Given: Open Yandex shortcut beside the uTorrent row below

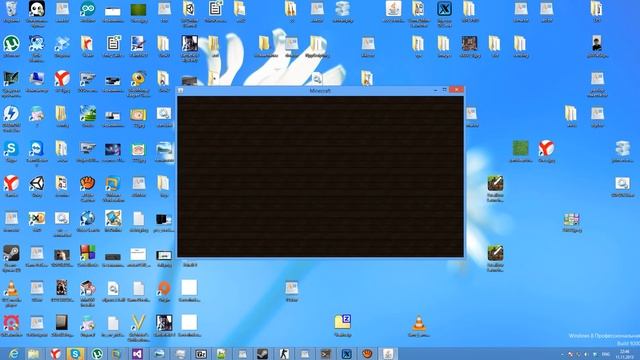Looking at the screenshot, I should tap(62, 78).
